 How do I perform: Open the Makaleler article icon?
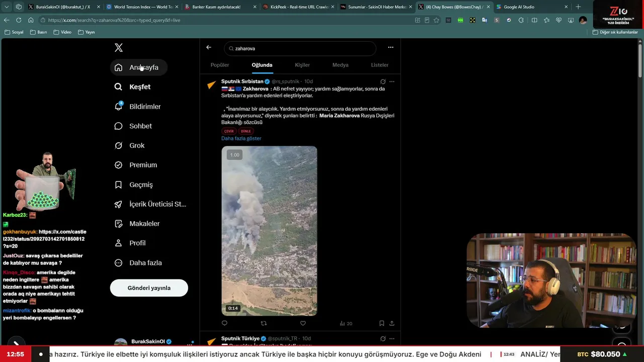(118, 224)
